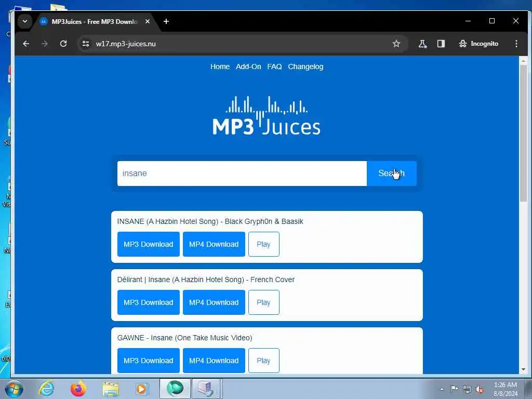Open the FAQ navigation link
The height and width of the screenshot is (399, 532).
pos(274,66)
